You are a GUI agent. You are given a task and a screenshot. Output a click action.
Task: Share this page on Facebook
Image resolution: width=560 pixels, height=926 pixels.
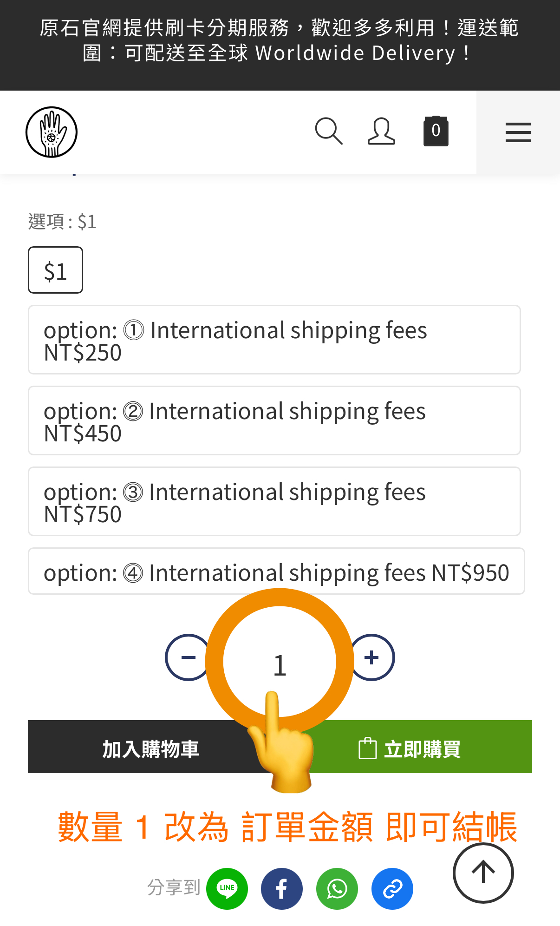[x=282, y=888]
